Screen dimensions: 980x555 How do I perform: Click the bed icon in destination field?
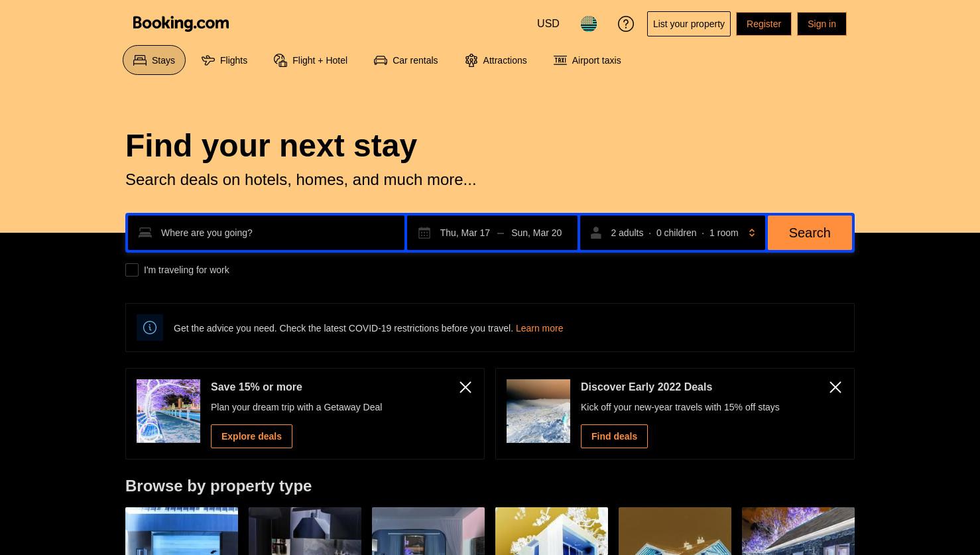(145, 233)
